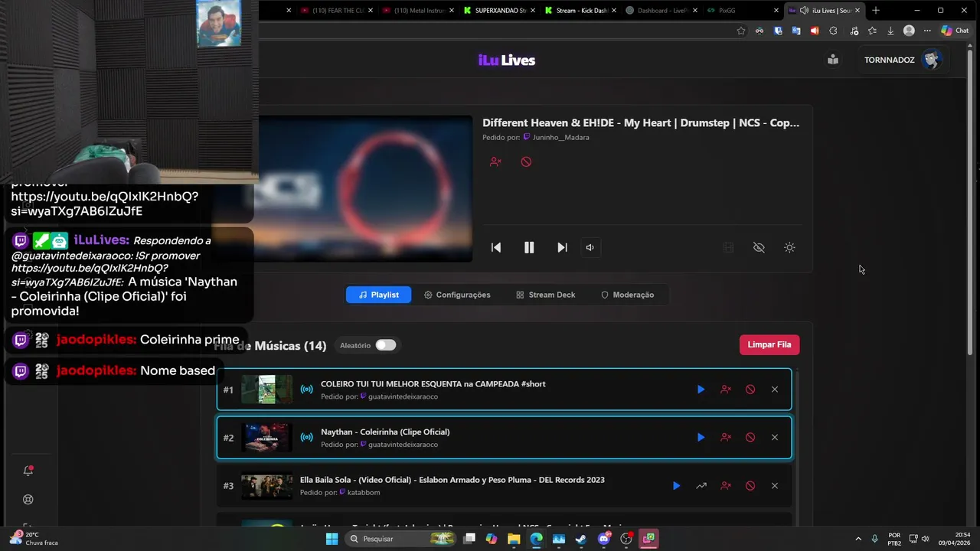Viewport: 980px width, 551px height.
Task: Skip to the next song
Action: click(562, 247)
